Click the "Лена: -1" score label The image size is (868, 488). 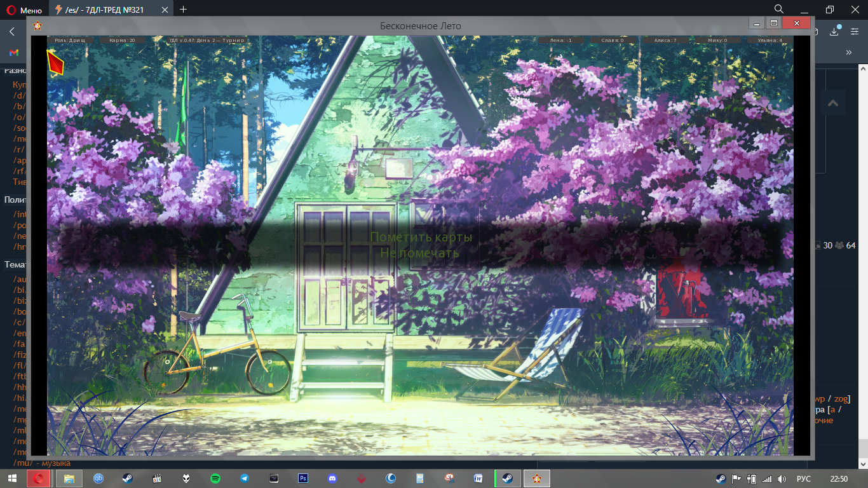(561, 40)
